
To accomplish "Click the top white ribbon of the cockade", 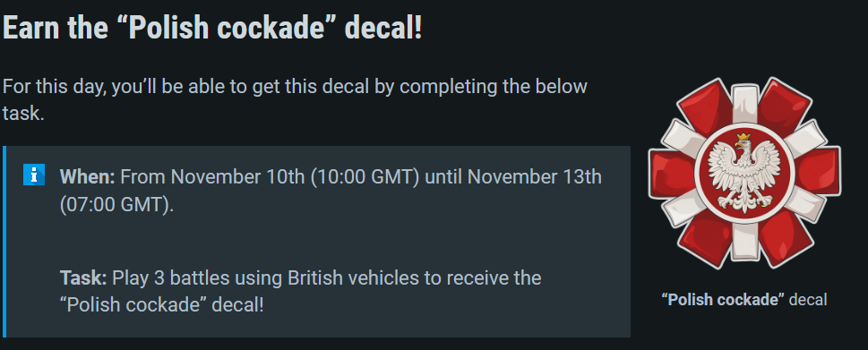I will coord(744,105).
